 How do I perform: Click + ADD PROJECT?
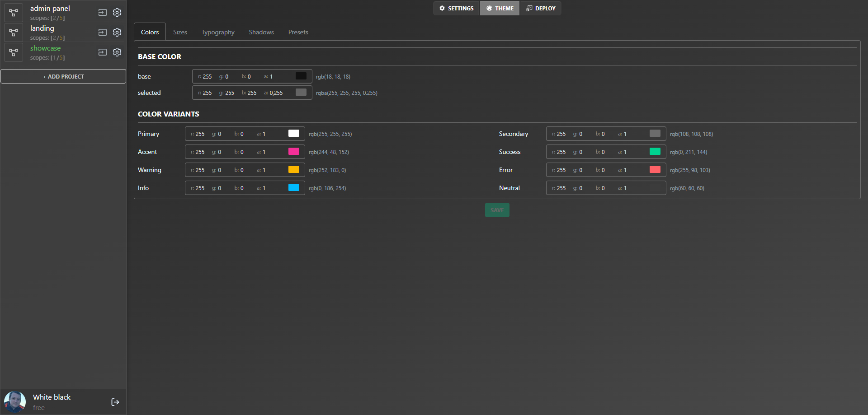click(63, 76)
